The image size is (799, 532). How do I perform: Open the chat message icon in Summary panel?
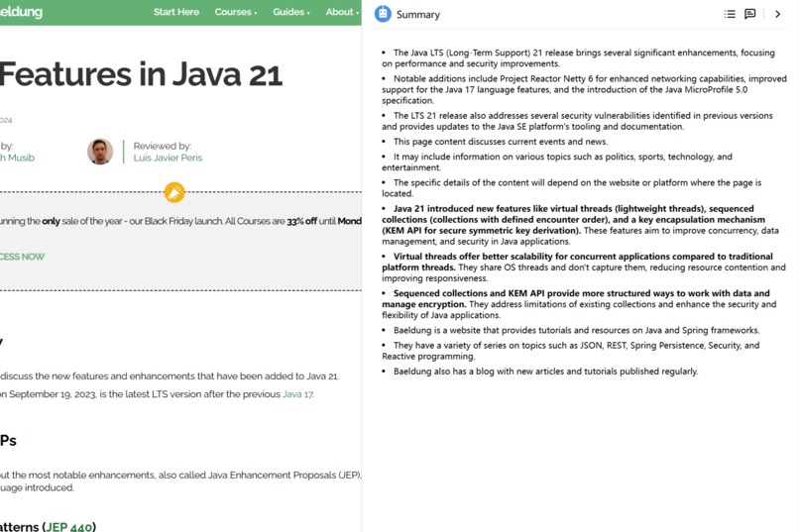click(x=750, y=14)
